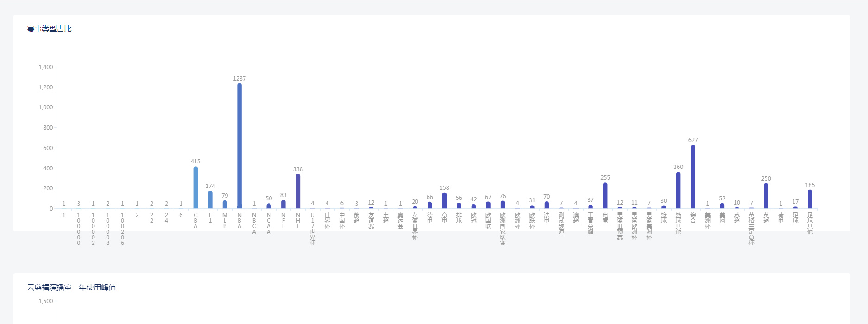Select the 电竞 bar showing 255
The image size is (868, 324).
[x=605, y=195]
